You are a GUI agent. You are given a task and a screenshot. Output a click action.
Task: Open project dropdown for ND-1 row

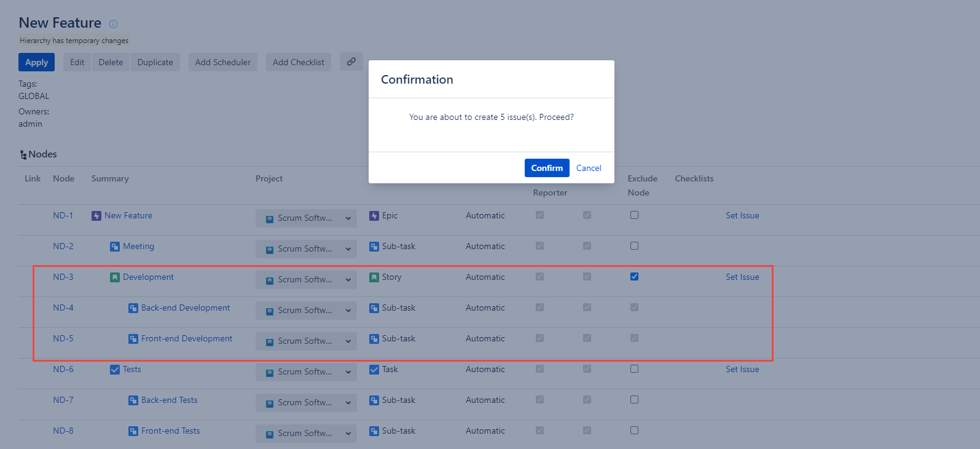(x=306, y=218)
